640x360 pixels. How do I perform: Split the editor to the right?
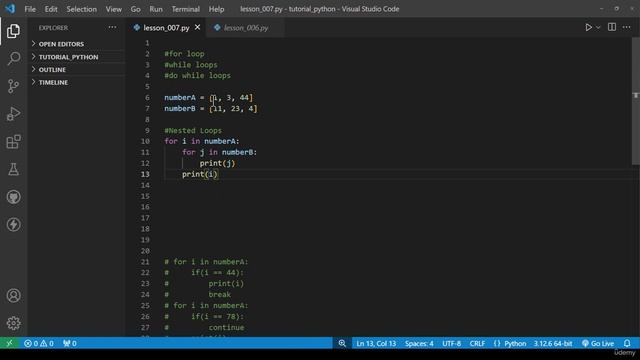tap(611, 27)
